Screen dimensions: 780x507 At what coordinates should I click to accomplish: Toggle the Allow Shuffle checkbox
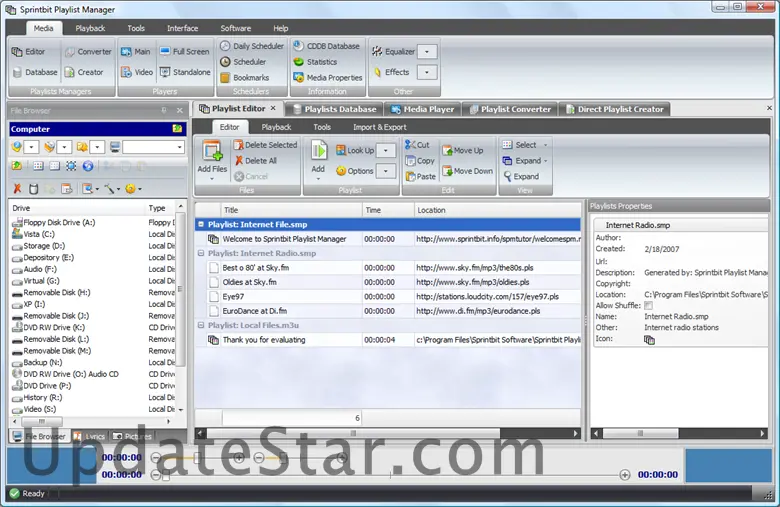click(x=648, y=305)
